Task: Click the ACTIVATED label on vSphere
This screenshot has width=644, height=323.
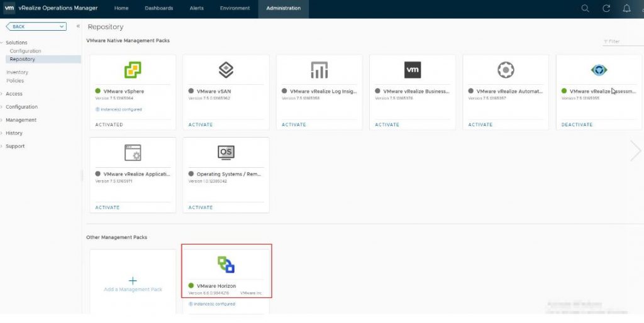Action: 109,124
